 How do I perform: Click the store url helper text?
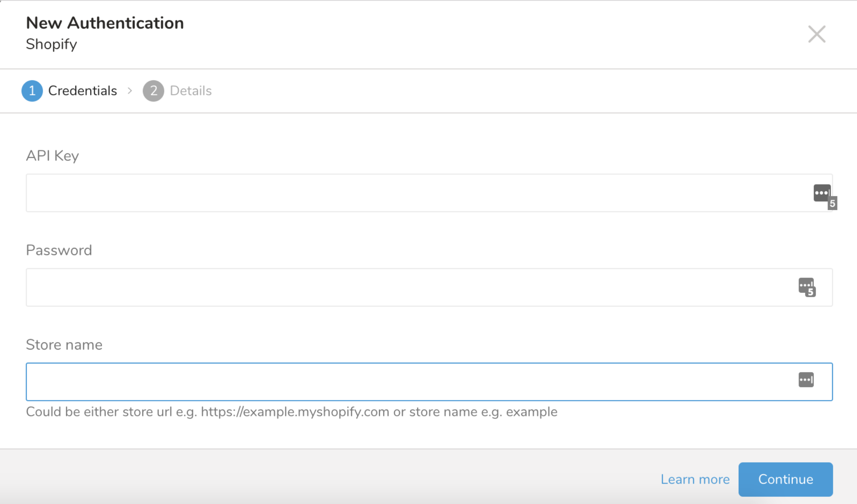point(291,412)
